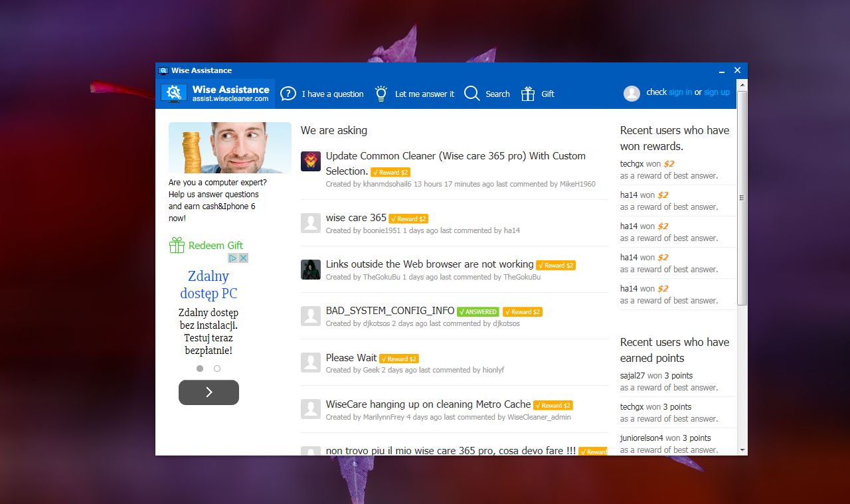Click the 'sign up' link

[x=717, y=92]
